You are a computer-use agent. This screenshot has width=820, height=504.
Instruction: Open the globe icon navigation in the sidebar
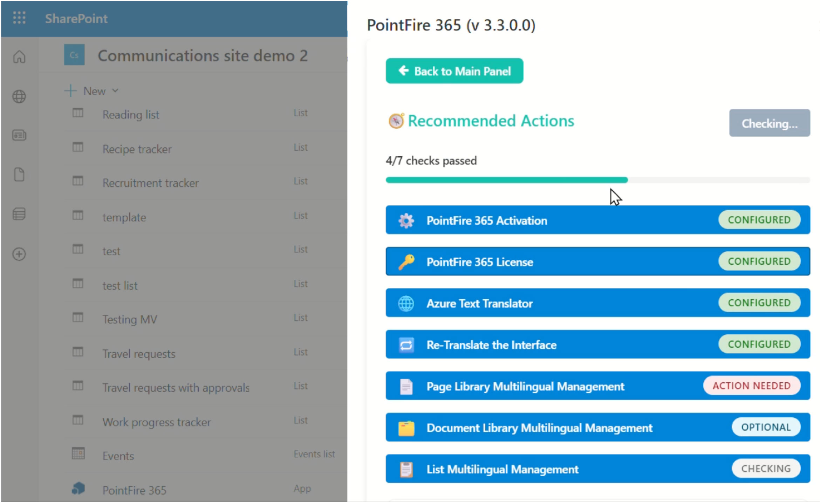[x=19, y=96]
